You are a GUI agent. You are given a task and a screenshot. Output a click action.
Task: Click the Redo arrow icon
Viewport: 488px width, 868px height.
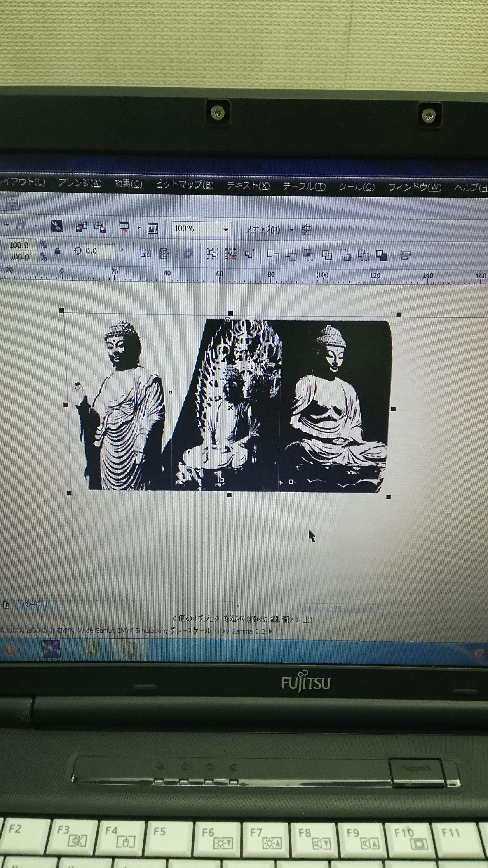[x=21, y=225]
